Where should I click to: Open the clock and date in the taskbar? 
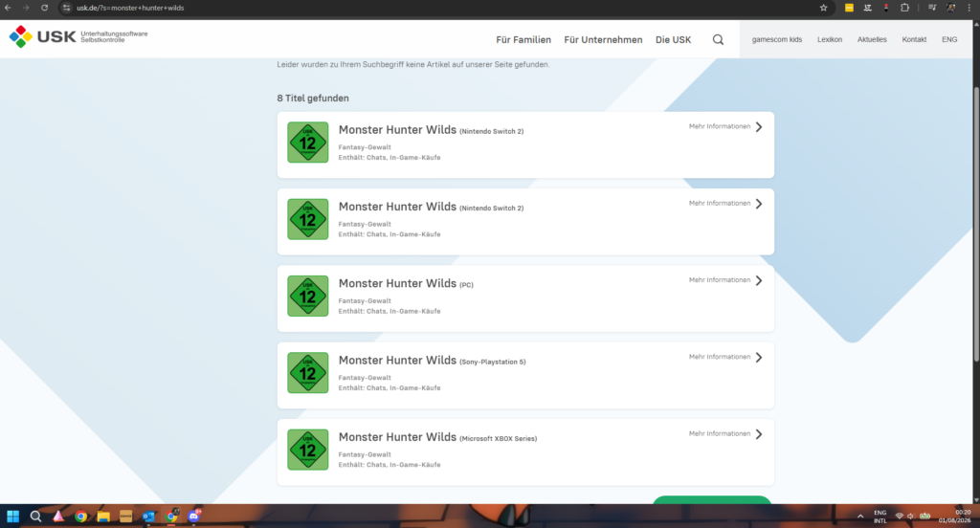click(954, 517)
